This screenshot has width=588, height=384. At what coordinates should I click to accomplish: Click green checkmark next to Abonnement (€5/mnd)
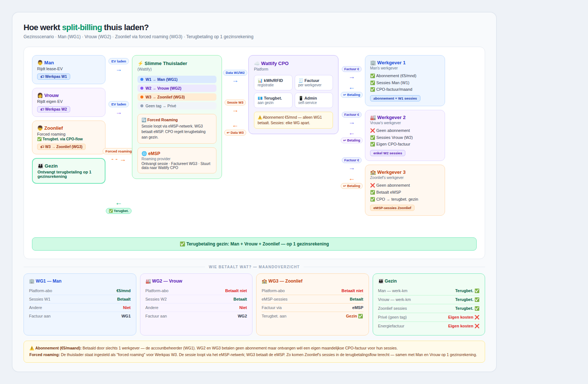click(x=373, y=76)
